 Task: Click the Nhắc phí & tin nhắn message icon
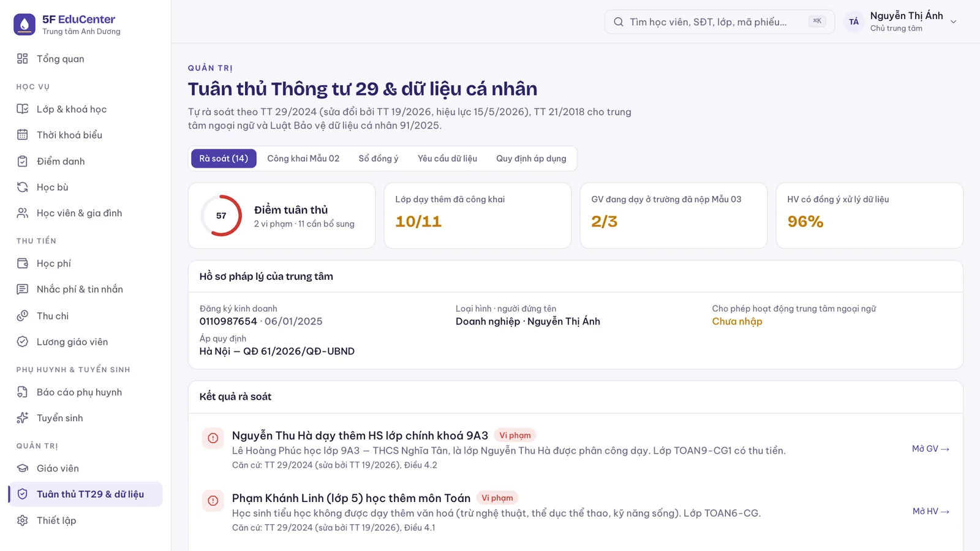(23, 289)
